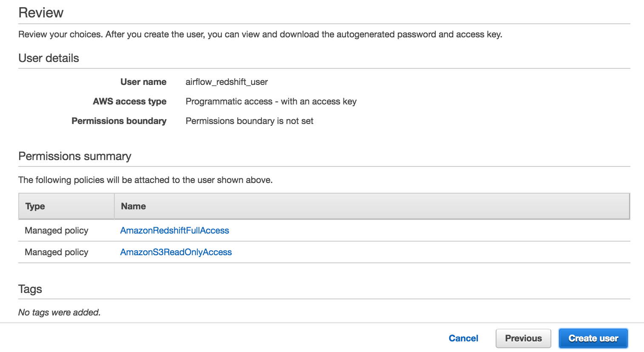
Task: Click the Tags section heading
Action: point(30,289)
